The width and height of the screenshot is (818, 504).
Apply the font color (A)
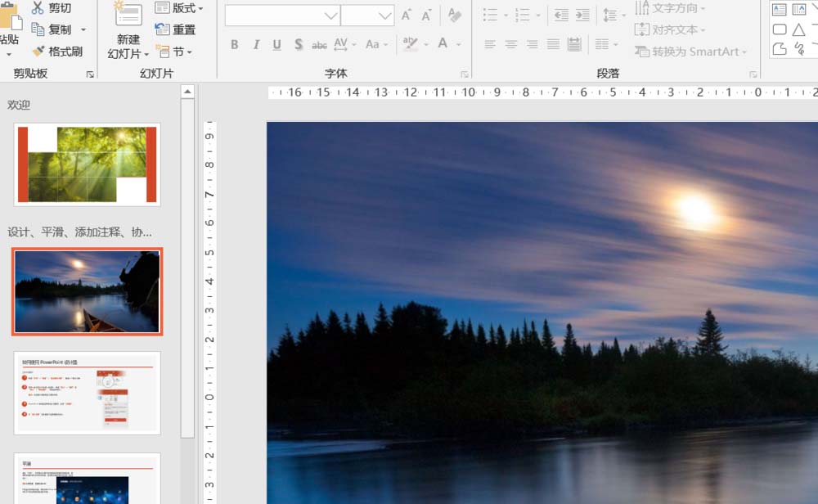(443, 44)
